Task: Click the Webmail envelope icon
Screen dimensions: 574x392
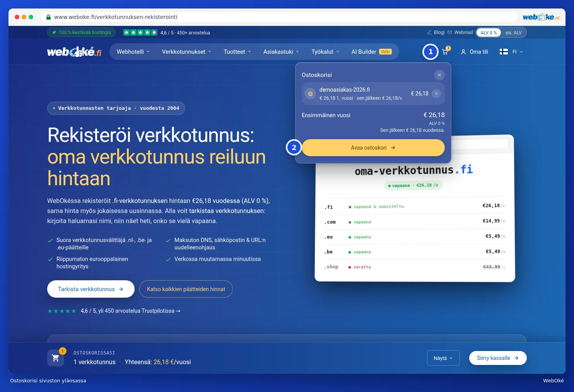Action: click(x=449, y=32)
